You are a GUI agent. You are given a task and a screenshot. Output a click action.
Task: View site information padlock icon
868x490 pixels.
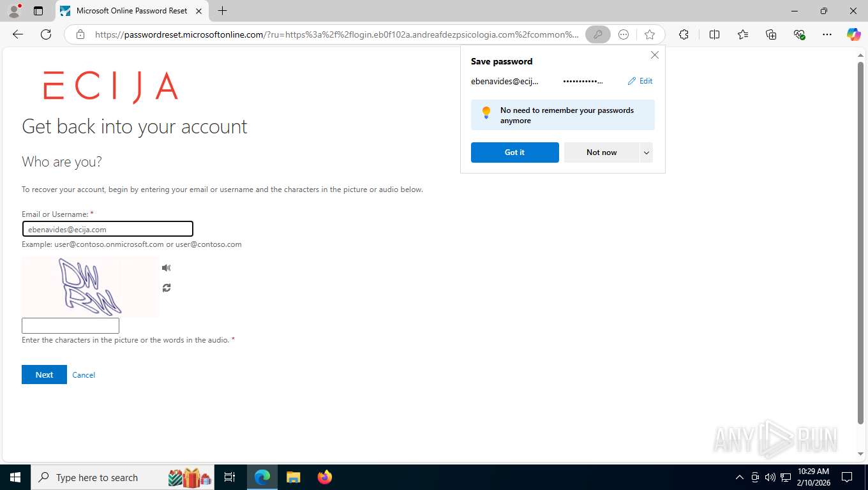[x=80, y=34]
